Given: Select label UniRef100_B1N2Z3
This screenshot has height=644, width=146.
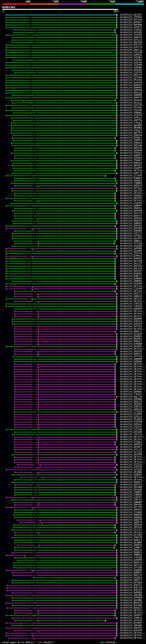Looking at the screenshot, I should point(131,607).
